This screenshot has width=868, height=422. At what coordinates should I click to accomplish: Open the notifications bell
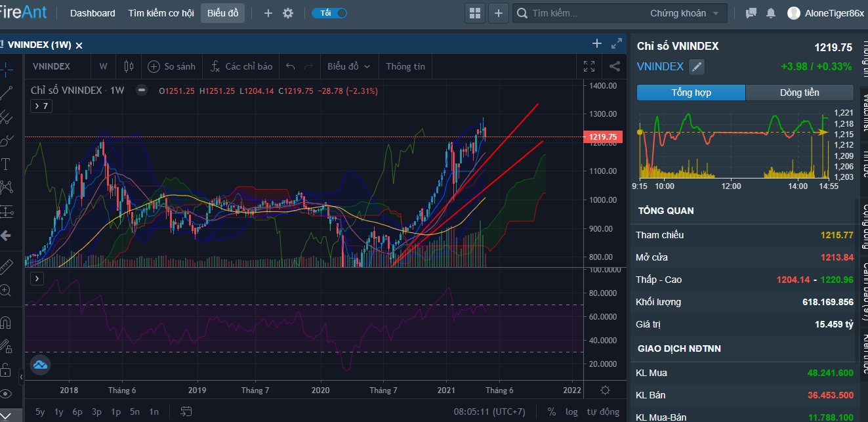coord(770,13)
